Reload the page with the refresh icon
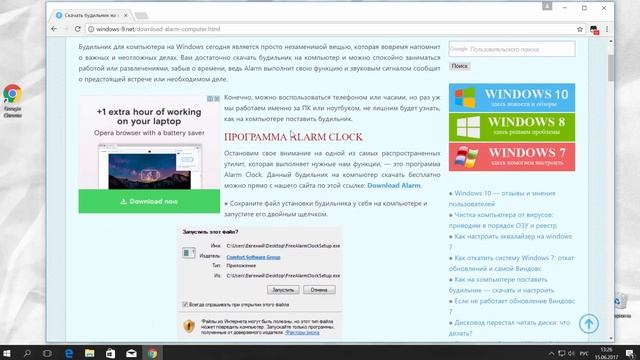The width and height of the screenshot is (640, 360). [x=78, y=29]
